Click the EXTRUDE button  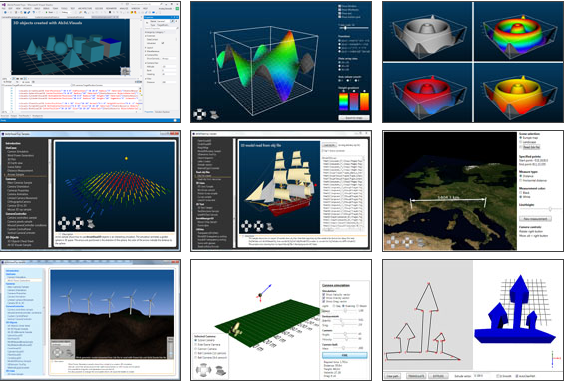click(x=439, y=376)
